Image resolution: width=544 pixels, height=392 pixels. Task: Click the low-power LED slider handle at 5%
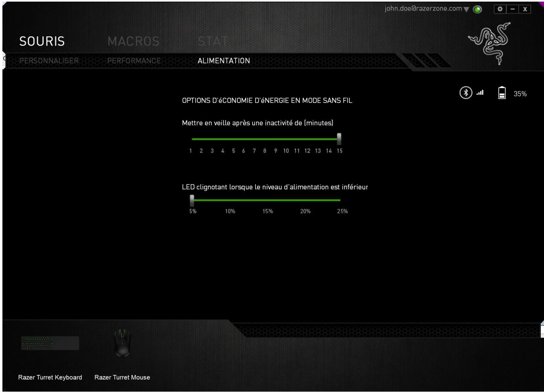pyautogui.click(x=192, y=200)
